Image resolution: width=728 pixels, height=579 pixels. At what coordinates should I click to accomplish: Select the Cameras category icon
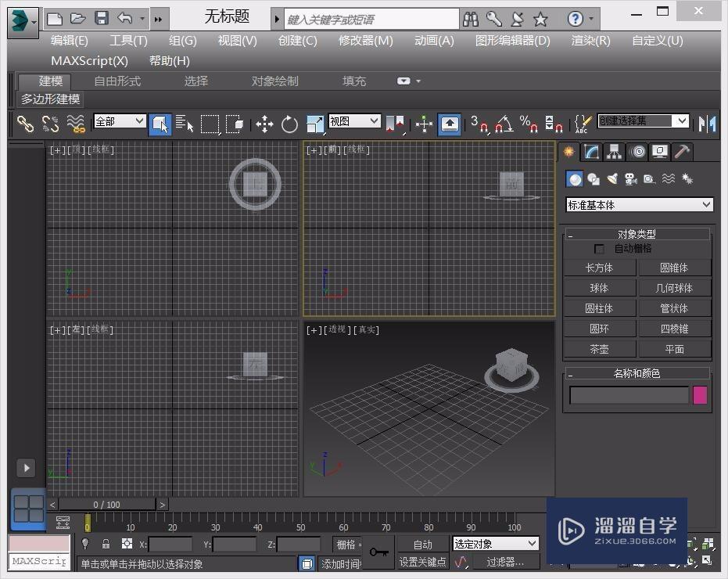(630, 179)
